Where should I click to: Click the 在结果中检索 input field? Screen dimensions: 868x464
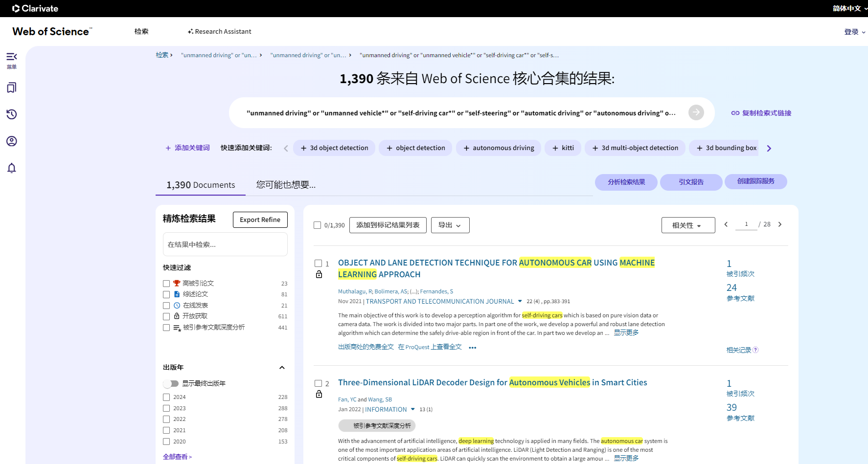[x=225, y=244]
